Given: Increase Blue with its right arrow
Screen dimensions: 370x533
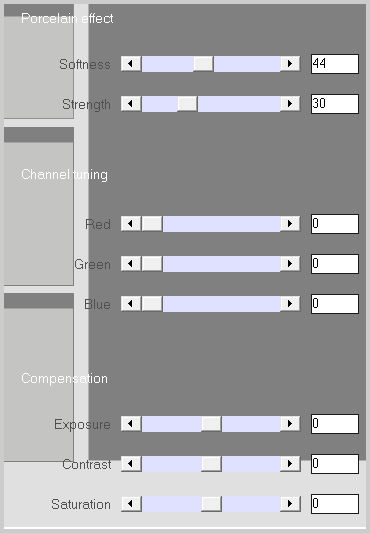Looking at the screenshot, I should tap(290, 304).
